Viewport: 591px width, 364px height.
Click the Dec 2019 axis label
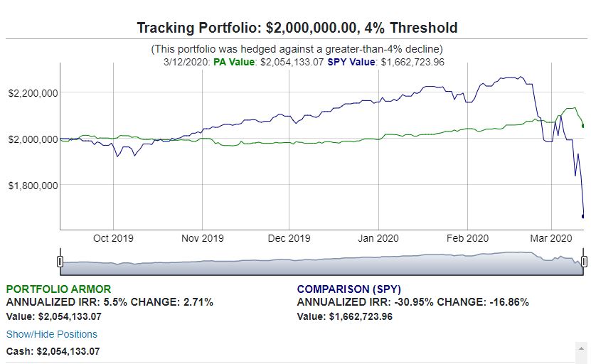tap(289, 238)
